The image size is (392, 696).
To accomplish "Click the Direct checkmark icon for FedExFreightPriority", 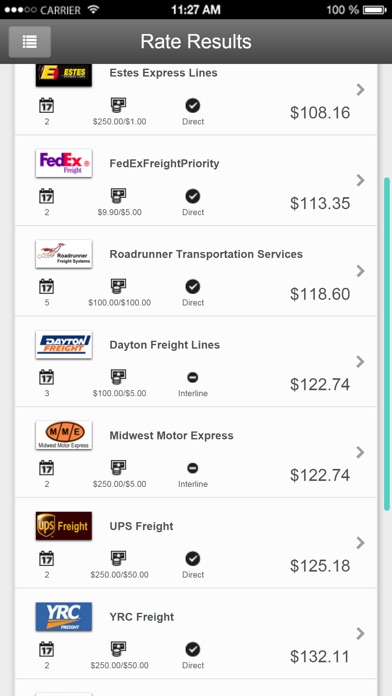I will tap(193, 196).
